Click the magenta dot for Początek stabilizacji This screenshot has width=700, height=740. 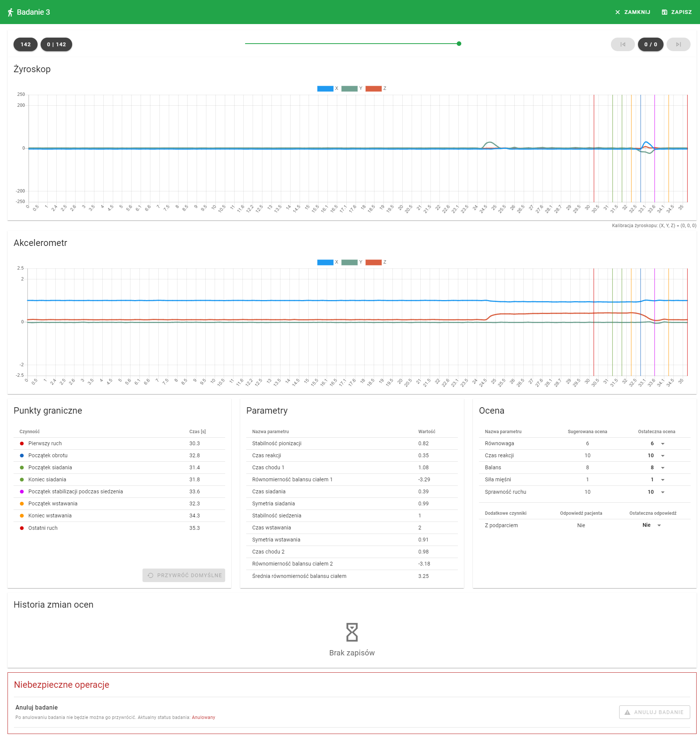tap(22, 492)
